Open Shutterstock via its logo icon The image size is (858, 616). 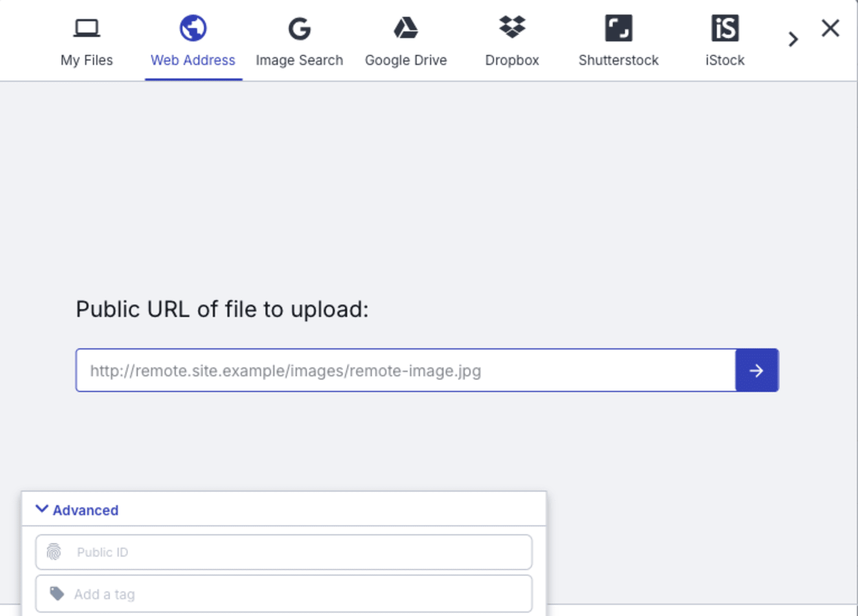(x=618, y=27)
